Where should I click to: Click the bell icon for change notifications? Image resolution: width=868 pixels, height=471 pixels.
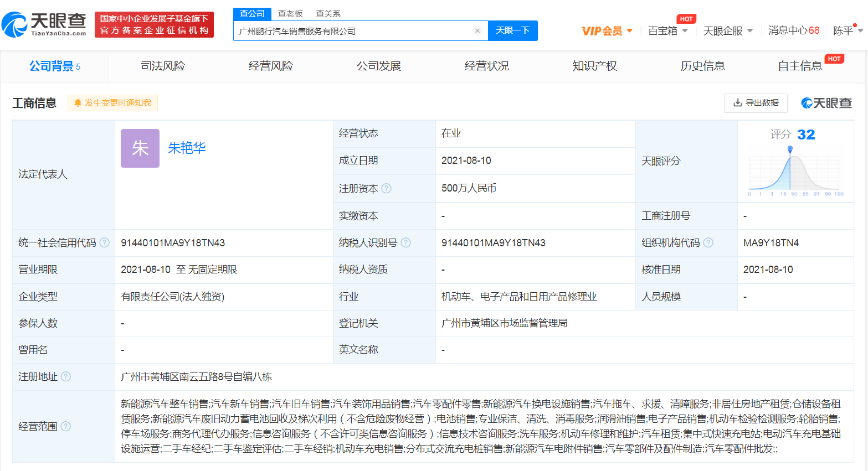[x=78, y=103]
